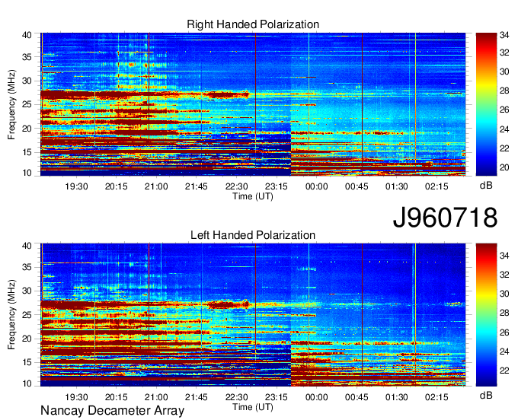Click the 10 MHz tick on Left Handed plot

click(x=27, y=383)
